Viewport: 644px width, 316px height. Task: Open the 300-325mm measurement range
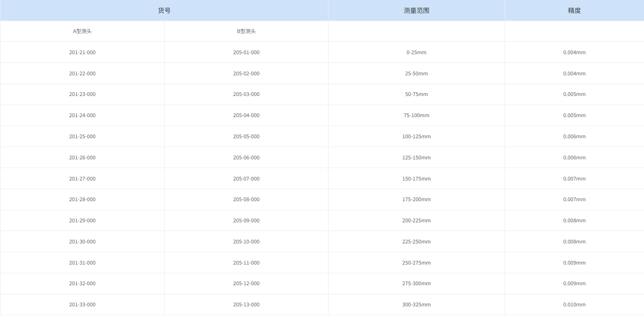(416, 304)
